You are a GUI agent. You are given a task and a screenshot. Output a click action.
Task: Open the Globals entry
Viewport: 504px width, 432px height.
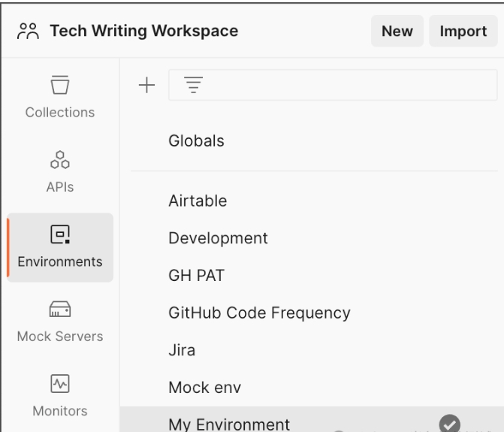click(x=196, y=140)
